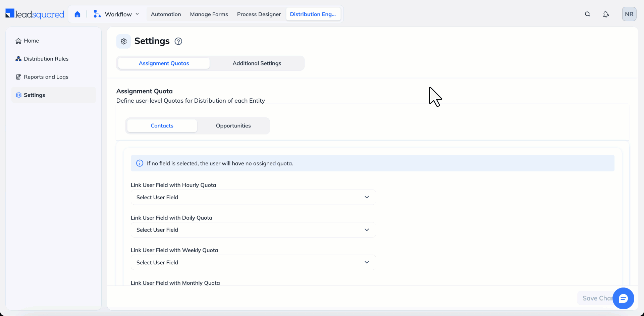Select the Contacts entity tab
This screenshot has height=316, width=644.
[x=162, y=126]
